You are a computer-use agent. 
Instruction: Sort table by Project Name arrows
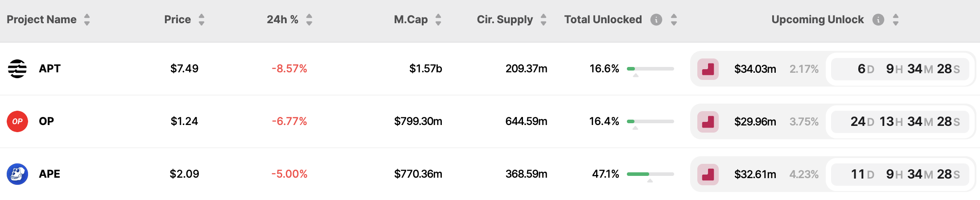[x=87, y=20]
